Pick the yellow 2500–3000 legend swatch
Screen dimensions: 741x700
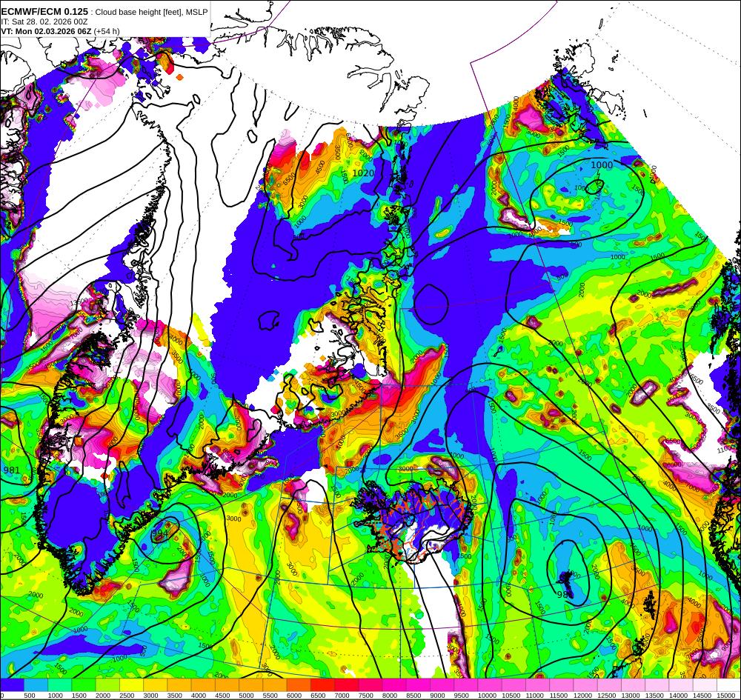pos(131,685)
